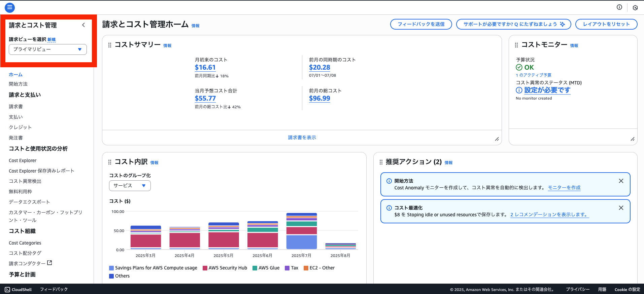Click the コスト最適化 card info icon
Image resolution: width=644 pixels, height=294 pixels.
pos(389,208)
